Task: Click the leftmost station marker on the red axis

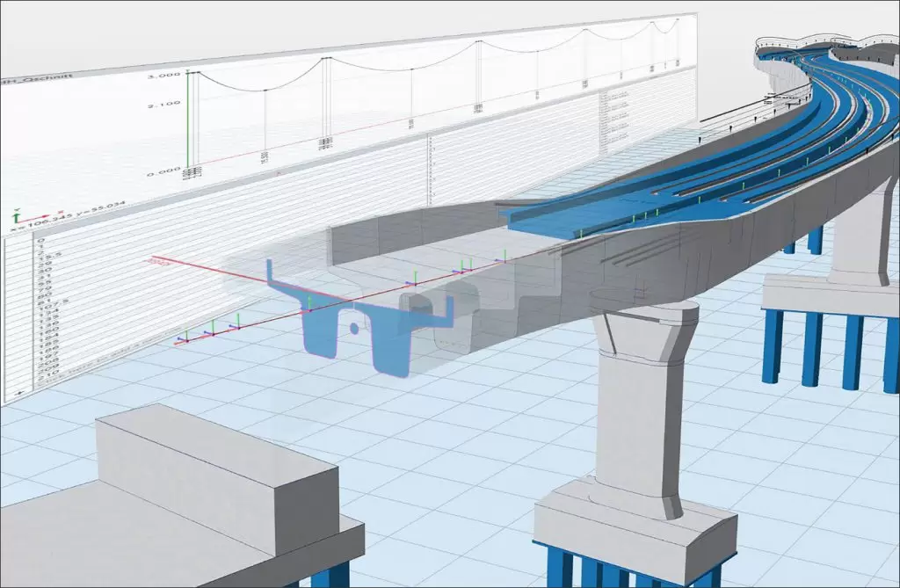Action: [182, 338]
